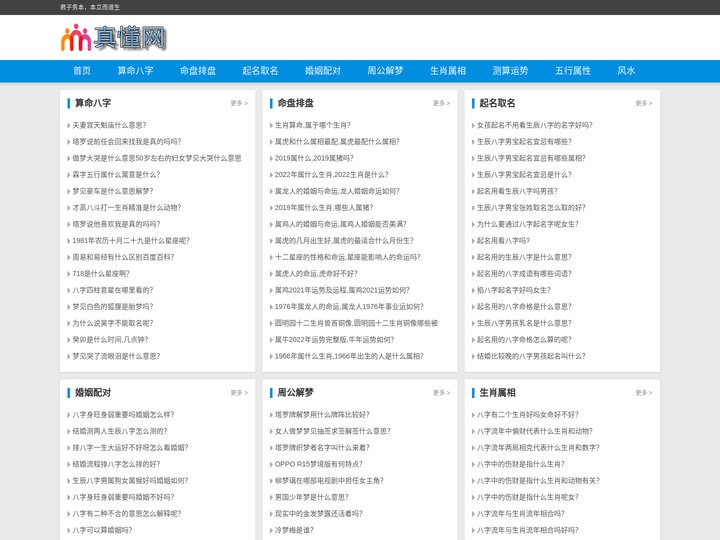Open the 算命八字 navigation menu item
Viewport: 720px width, 540px height.
click(x=135, y=71)
